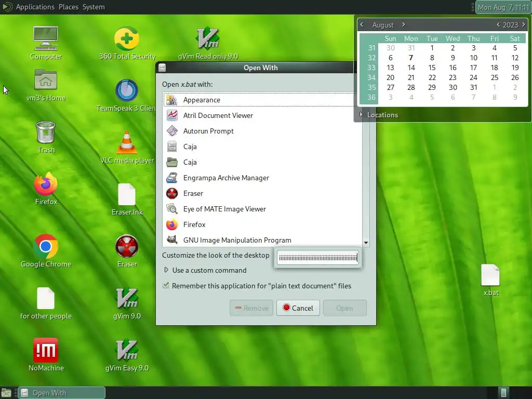Go to next month after August
This screenshot has height=399, width=532.
click(403, 24)
